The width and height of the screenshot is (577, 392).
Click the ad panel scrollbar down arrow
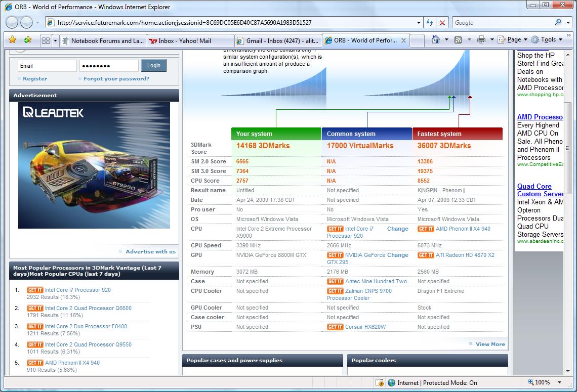point(567,371)
